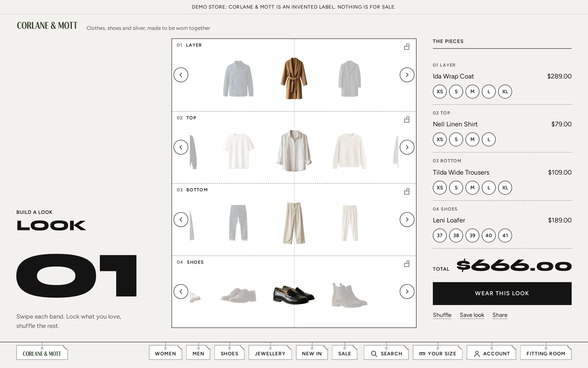Select size S for Tilda Wide Trousers
This screenshot has height=368, width=588.
[456, 188]
